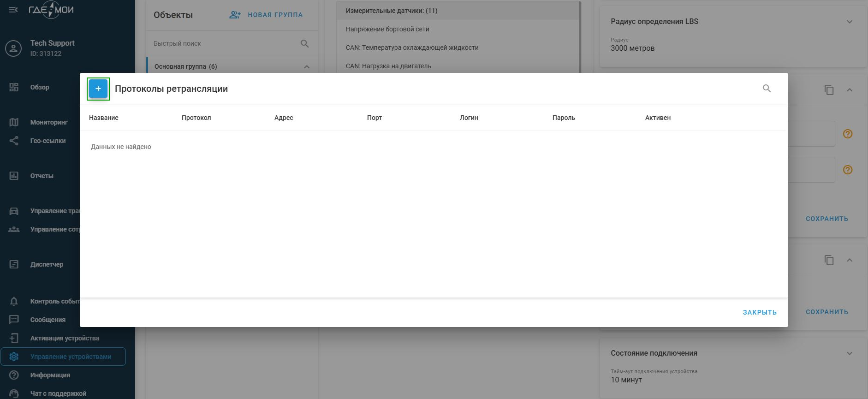This screenshot has height=399, width=868.
Task: Click the quick search magnifier icon
Action: click(304, 43)
